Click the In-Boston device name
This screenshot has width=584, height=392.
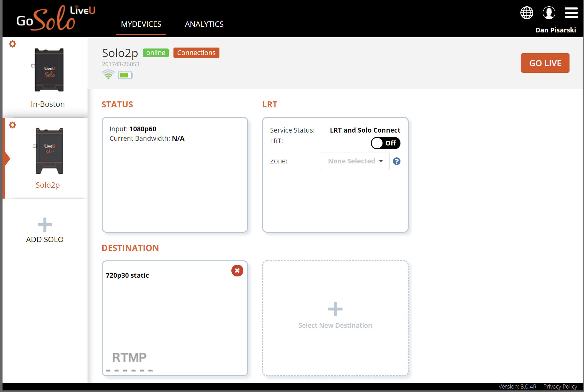pos(48,104)
